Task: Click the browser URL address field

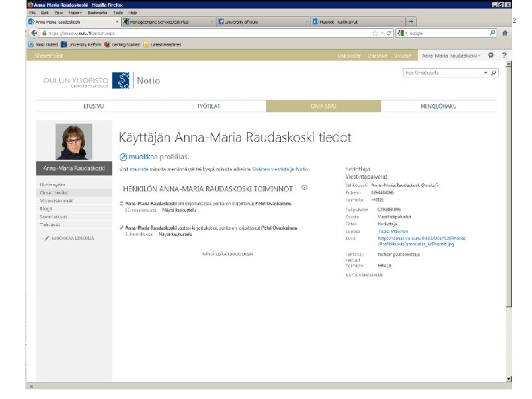Action: tap(208, 33)
